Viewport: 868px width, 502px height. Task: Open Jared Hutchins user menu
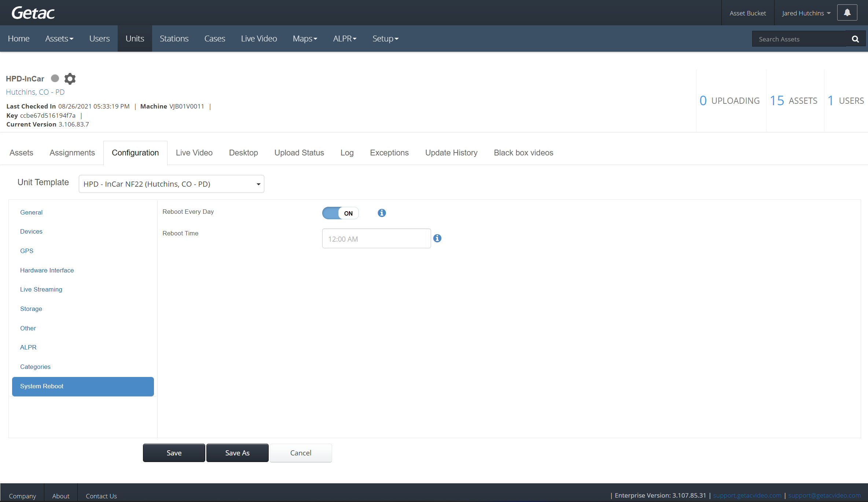click(806, 13)
